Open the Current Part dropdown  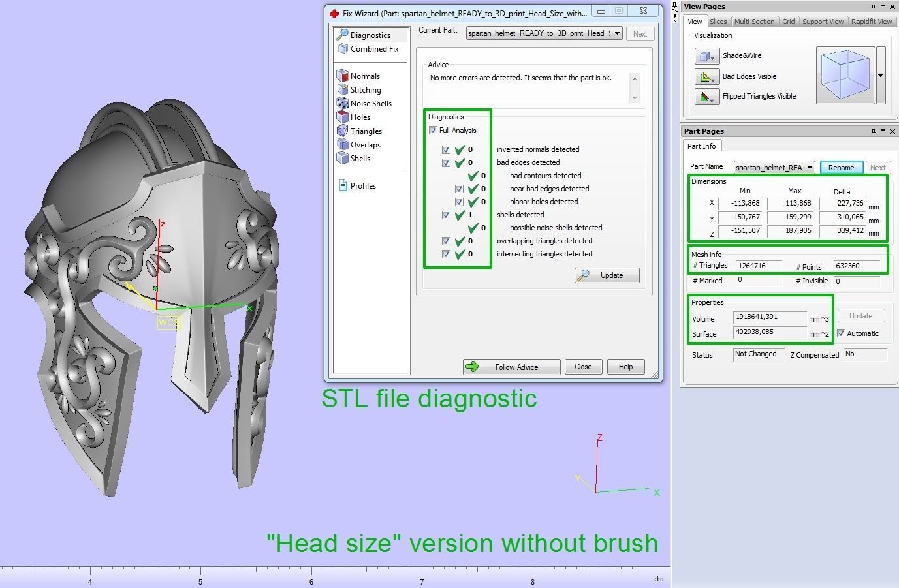(x=543, y=33)
